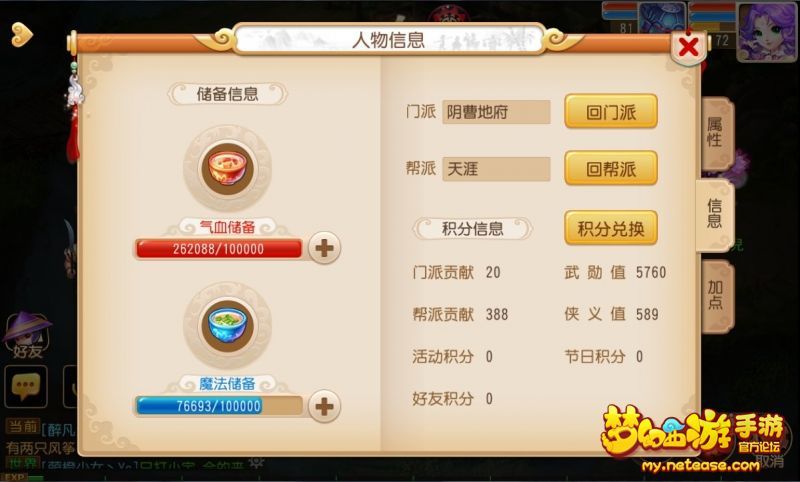Click the 帮派 field showing 天涯

click(x=496, y=169)
